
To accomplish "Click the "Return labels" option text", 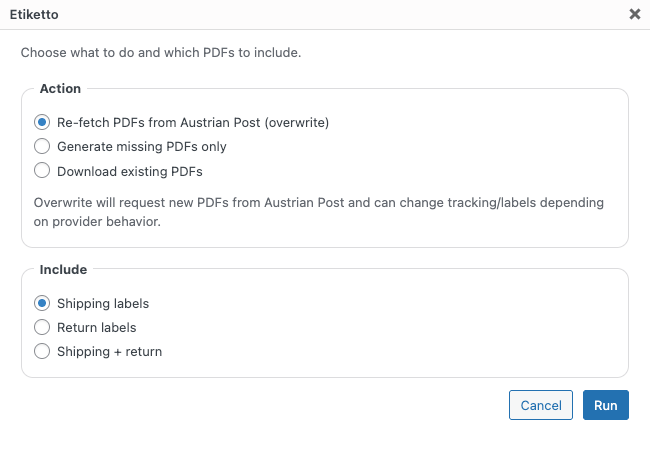I will coord(97,327).
